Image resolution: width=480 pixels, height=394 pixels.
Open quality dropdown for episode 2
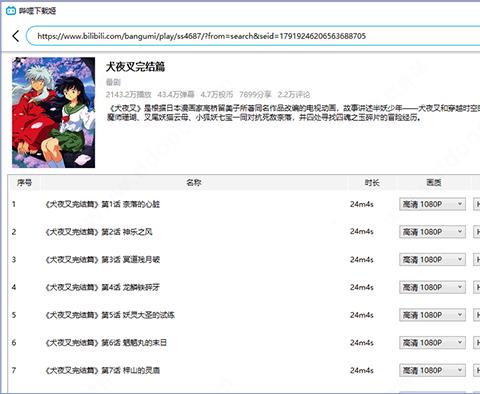(432, 232)
